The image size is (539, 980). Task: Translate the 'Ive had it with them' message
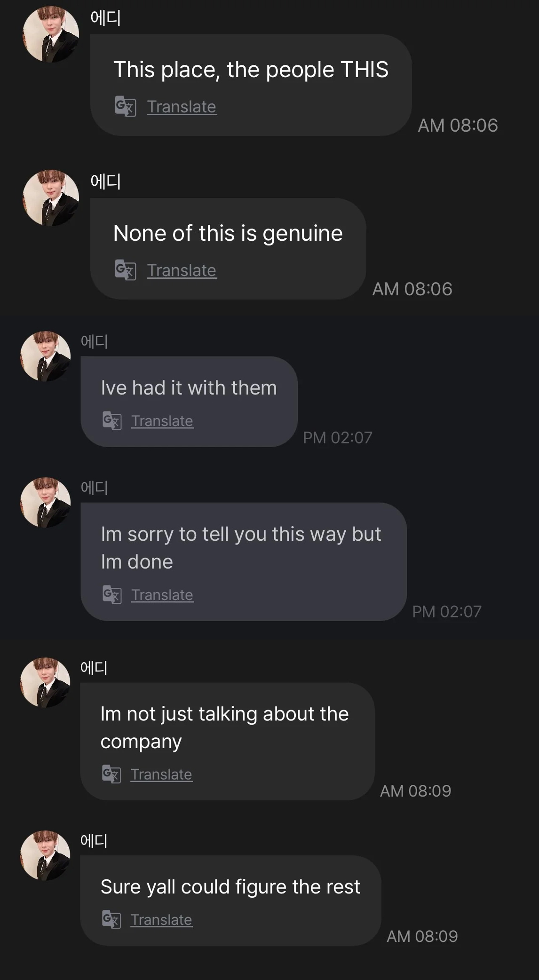(162, 421)
